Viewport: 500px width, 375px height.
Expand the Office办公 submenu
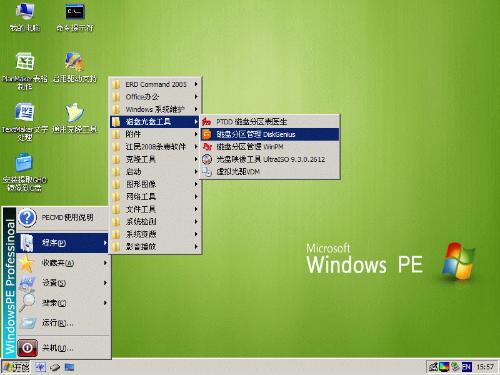[155, 97]
